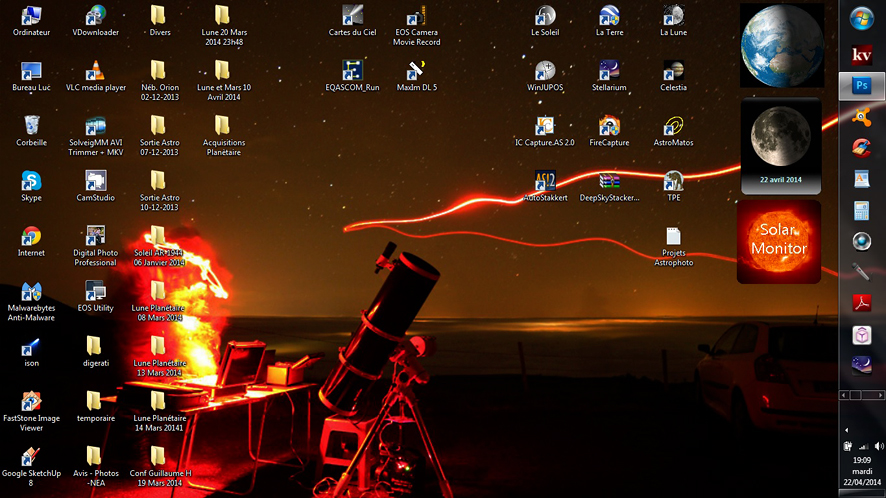Launch Stellarium from the desktop
The width and height of the screenshot is (886, 498).
pyautogui.click(x=609, y=76)
